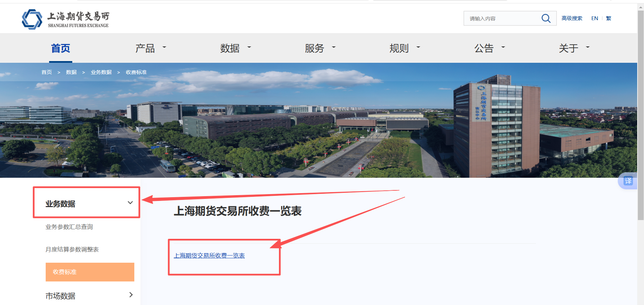Open 上海期货交易所收费一览表 hyperlink
Screen dimensions: 644x305
(209, 256)
